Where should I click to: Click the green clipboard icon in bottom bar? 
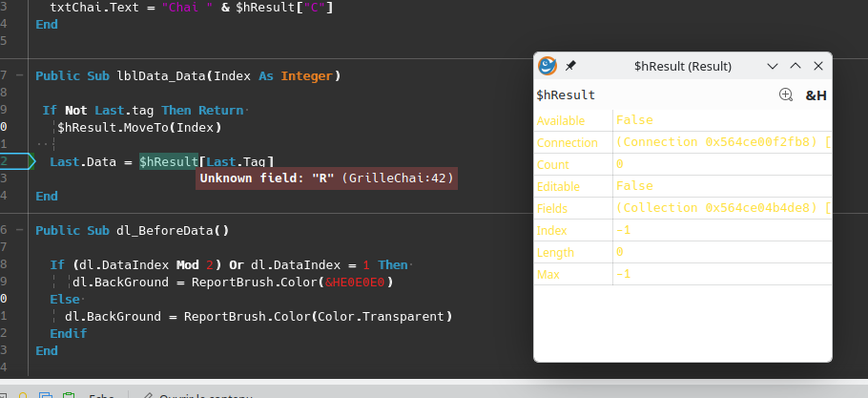tap(68, 393)
